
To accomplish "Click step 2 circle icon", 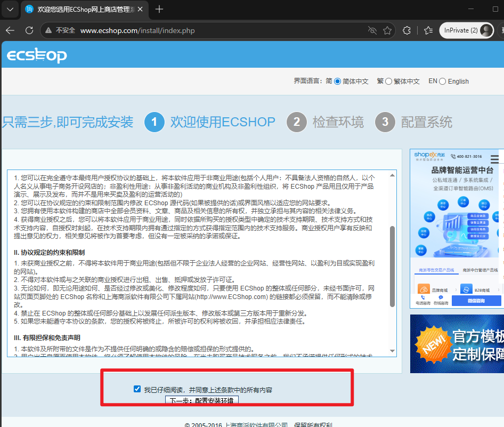I will click(297, 122).
